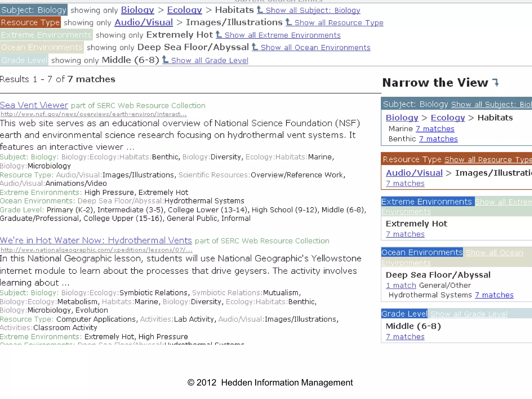Narrow to Marine 7 matches in the sidebar

tap(435, 129)
